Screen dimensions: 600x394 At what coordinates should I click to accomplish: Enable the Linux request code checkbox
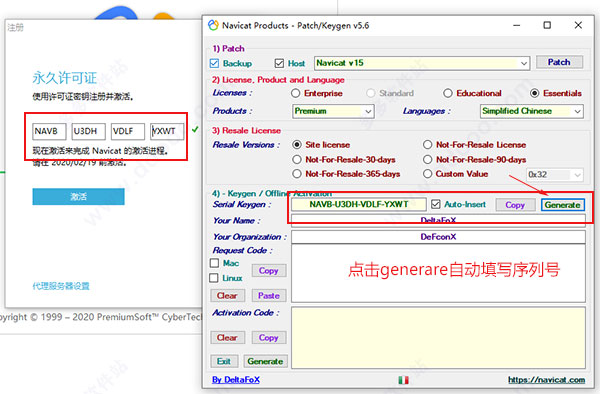[x=214, y=278]
